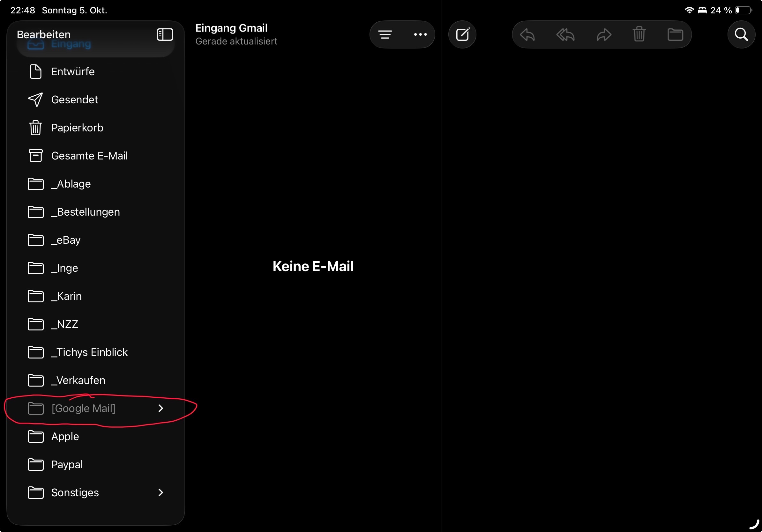Image resolution: width=762 pixels, height=532 pixels.
Task: Open the Entwürfe drafts mailbox
Action: point(73,72)
